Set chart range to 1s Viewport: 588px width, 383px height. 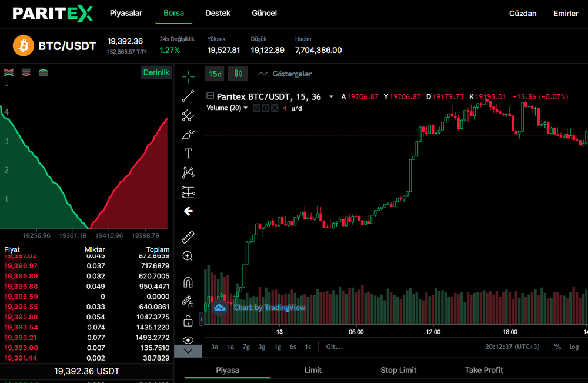(308, 347)
